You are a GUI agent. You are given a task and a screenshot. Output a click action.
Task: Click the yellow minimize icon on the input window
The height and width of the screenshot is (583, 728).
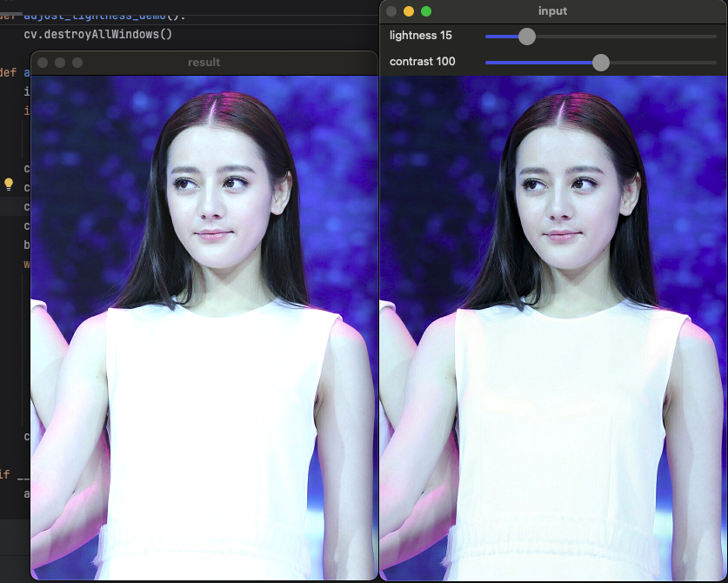[x=408, y=11]
